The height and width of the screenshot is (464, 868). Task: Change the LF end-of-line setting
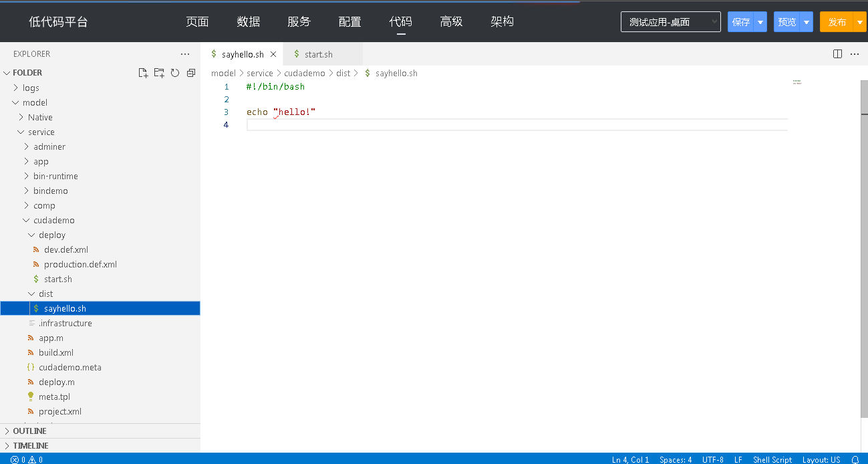(x=738, y=459)
